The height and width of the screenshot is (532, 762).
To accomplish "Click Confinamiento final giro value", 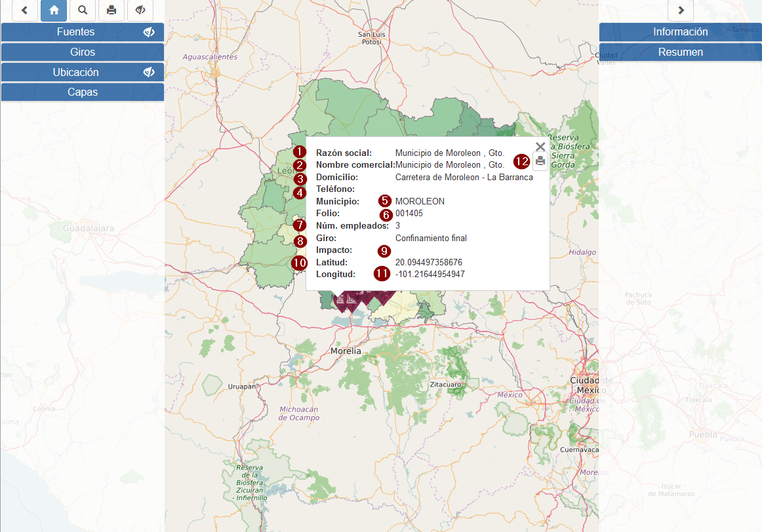I will (431, 238).
